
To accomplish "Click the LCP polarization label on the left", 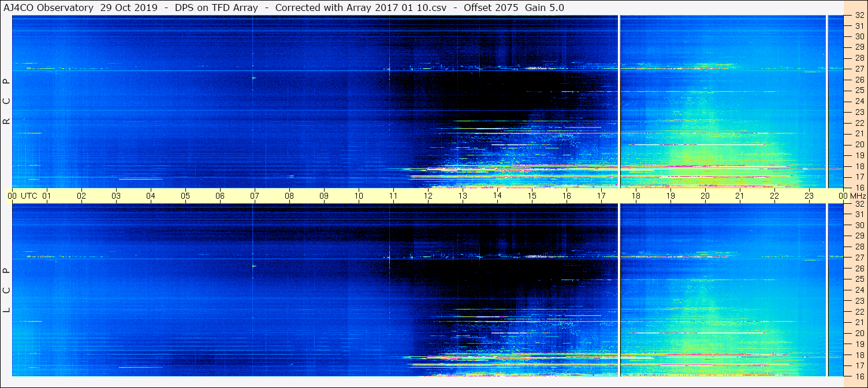I will [x=7, y=290].
